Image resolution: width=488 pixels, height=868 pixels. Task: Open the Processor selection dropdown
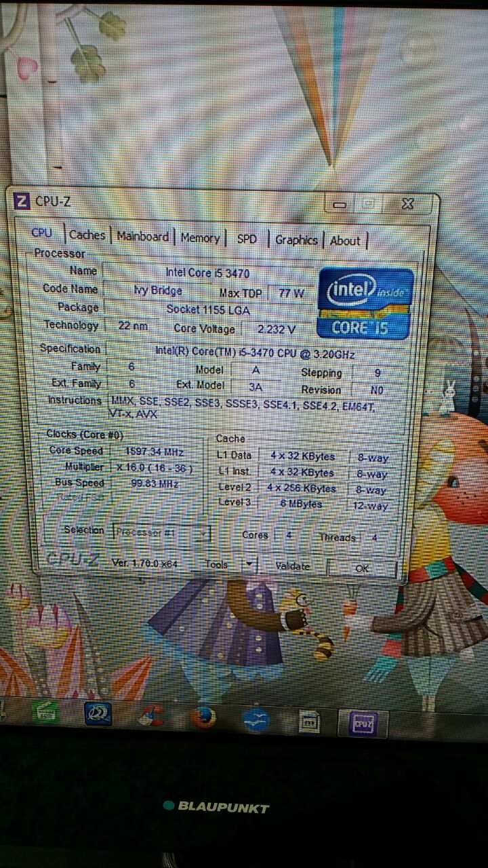point(161,532)
